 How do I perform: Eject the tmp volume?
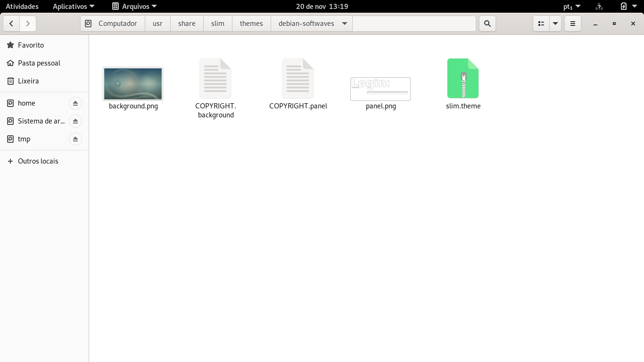75,139
